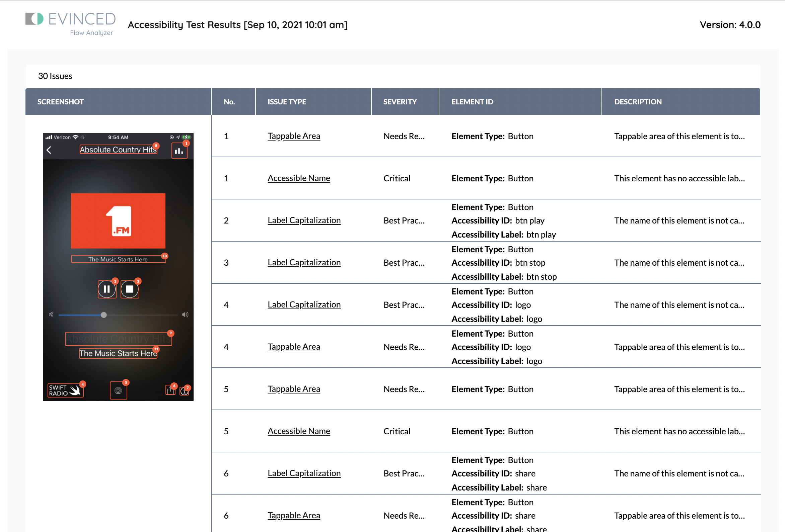Image resolution: width=785 pixels, height=532 pixels.
Task: Click the SEVERITY column header
Action: click(400, 102)
